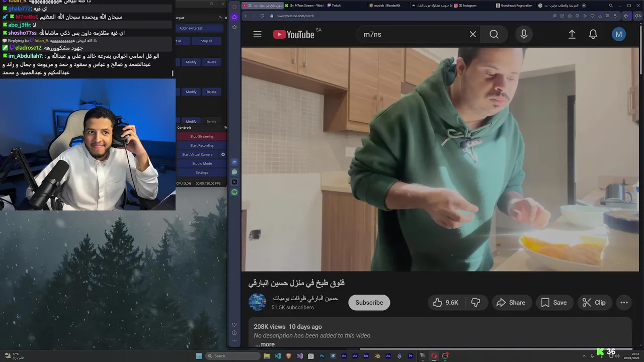Open Photoshop from taskbar
This screenshot has width=644, height=362.
pos(322,356)
